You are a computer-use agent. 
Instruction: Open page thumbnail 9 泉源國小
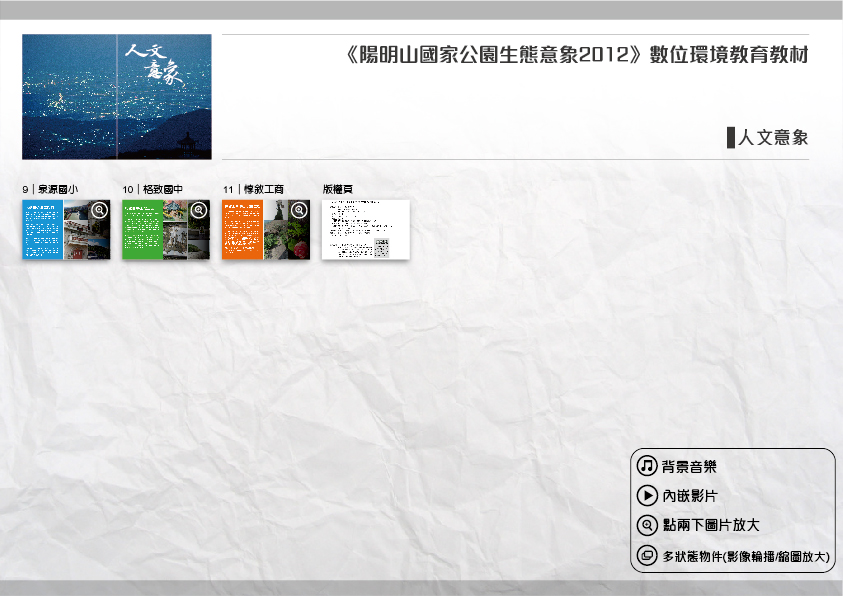66,229
